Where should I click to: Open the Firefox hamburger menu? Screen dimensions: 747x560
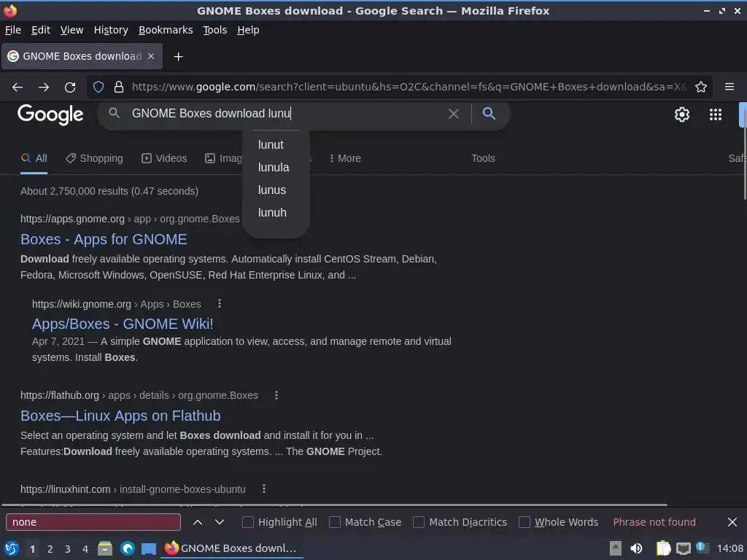[729, 87]
